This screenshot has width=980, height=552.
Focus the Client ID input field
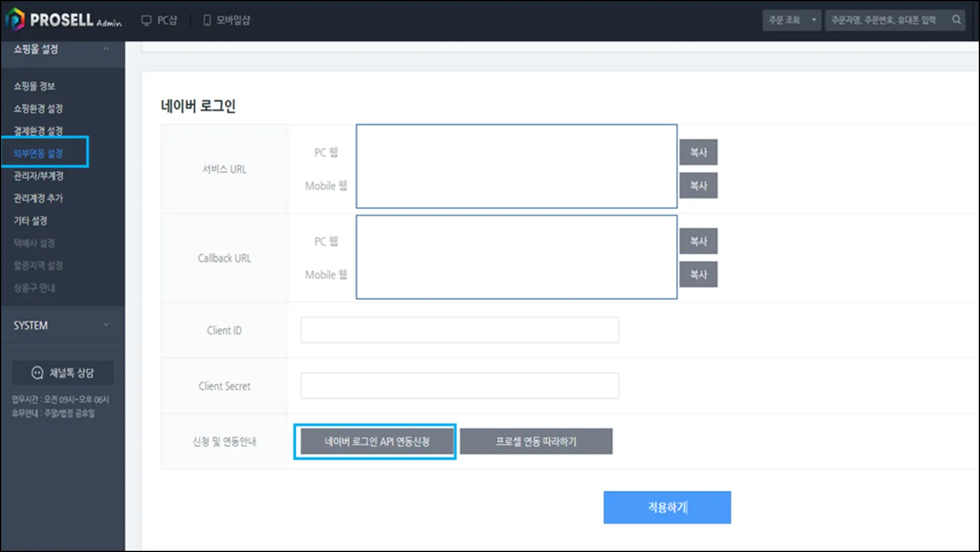coord(460,330)
